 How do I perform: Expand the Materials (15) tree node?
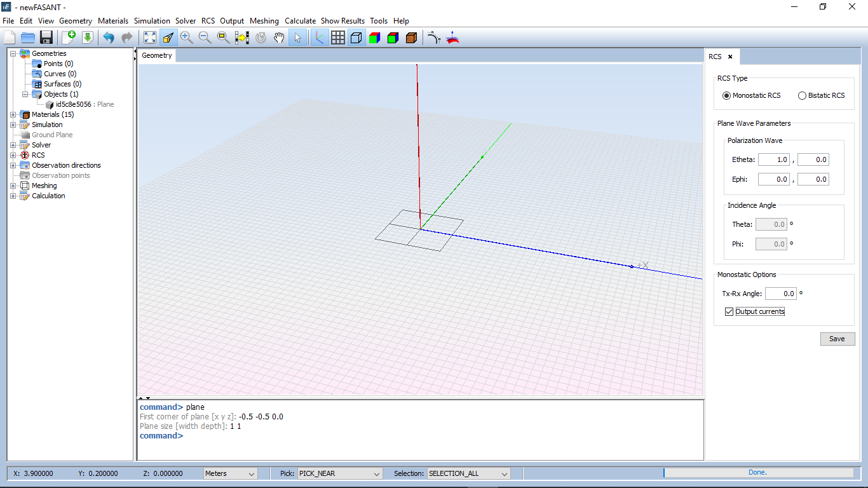point(13,114)
